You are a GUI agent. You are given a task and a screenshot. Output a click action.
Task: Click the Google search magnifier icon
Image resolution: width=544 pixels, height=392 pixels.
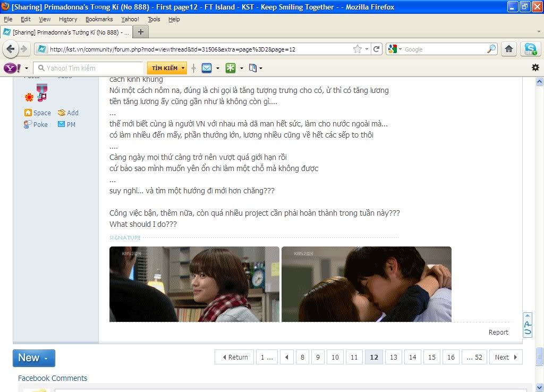(491, 49)
